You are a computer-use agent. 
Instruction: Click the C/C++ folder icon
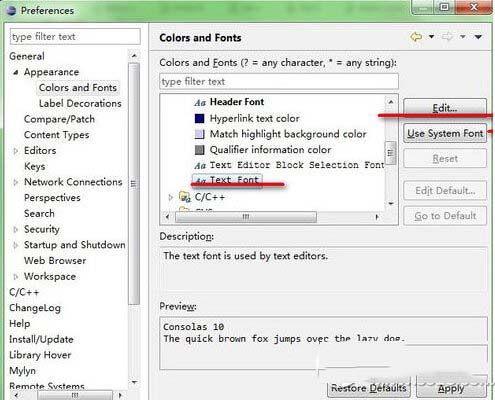pyautogui.click(x=185, y=197)
